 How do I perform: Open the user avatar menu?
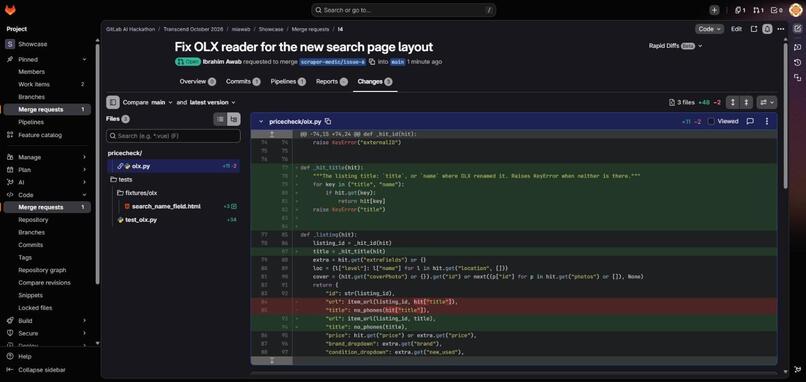pyautogui.click(x=795, y=10)
